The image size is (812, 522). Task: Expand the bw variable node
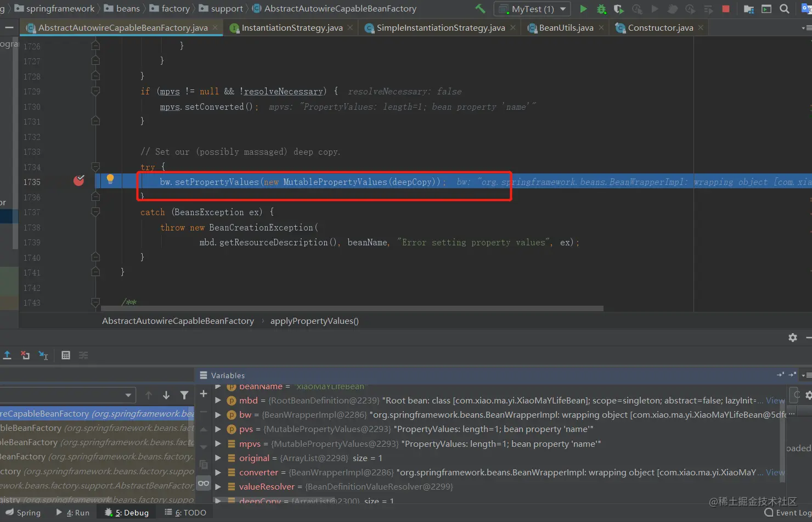pyautogui.click(x=218, y=415)
